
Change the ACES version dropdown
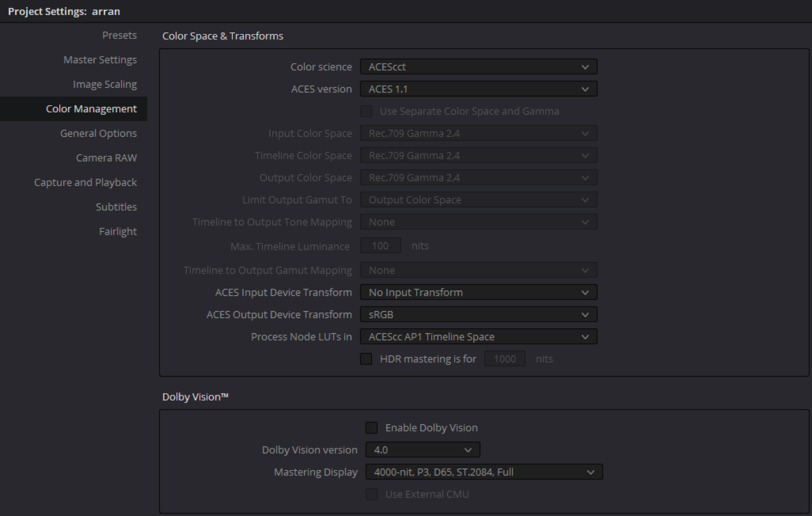[479, 89]
